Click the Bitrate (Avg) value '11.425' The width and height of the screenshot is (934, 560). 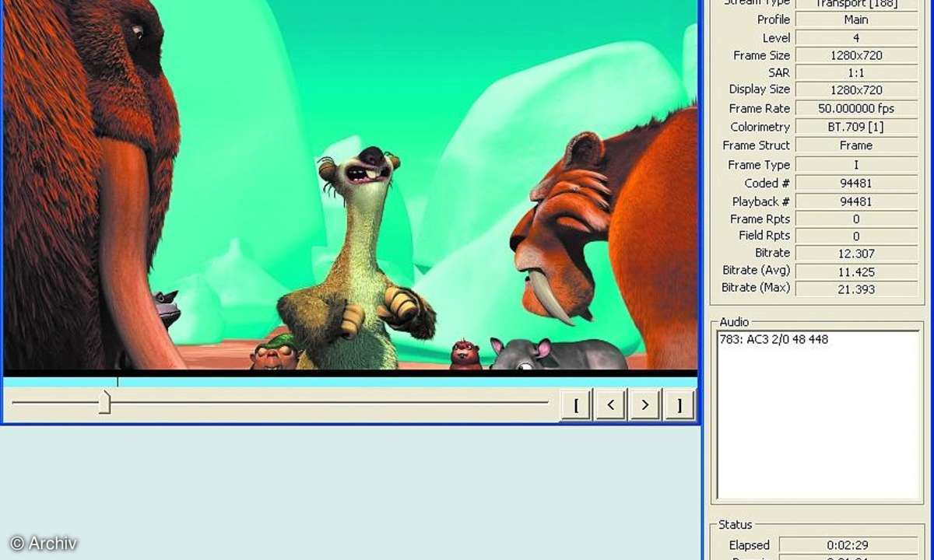(x=856, y=272)
